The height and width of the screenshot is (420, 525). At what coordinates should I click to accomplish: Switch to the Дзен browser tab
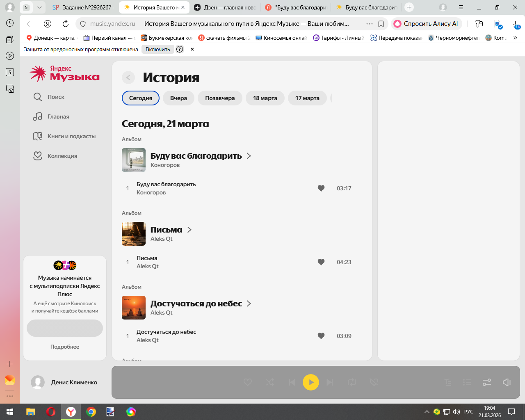[225, 7]
